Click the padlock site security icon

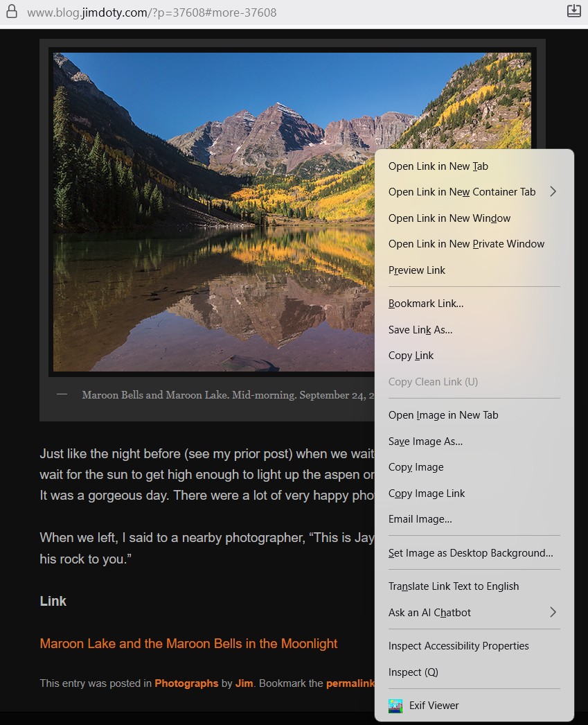(12, 11)
